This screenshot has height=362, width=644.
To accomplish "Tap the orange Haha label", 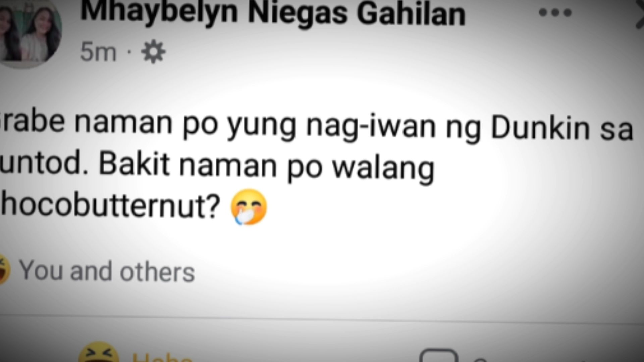I will click(162, 357).
